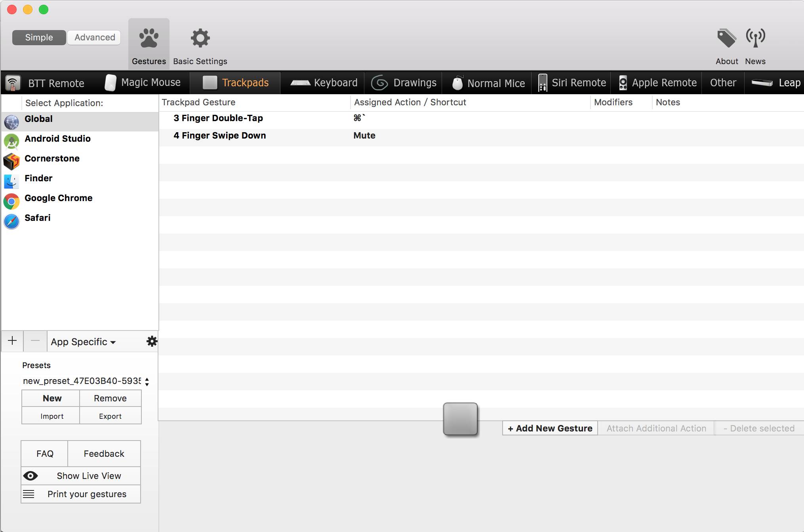Click the Export preset button
Image resolution: width=804 pixels, height=532 pixels.
[110, 416]
